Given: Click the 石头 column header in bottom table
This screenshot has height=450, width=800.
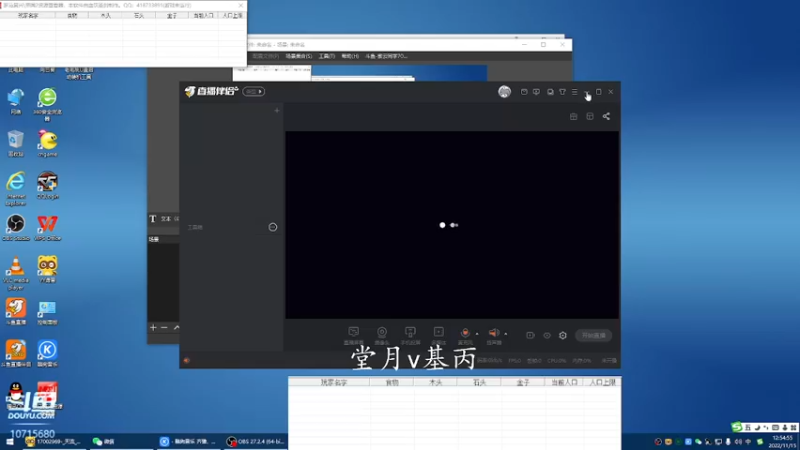Looking at the screenshot, I should pyautogui.click(x=479, y=382).
